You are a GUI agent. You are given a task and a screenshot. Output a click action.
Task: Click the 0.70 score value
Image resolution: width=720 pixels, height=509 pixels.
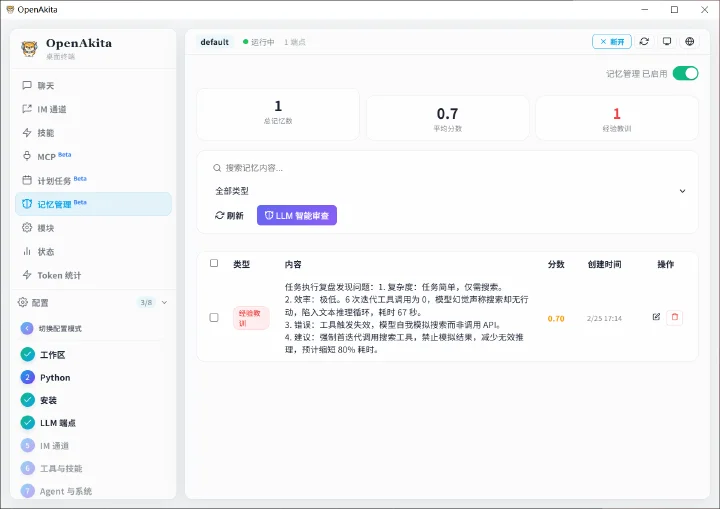[x=556, y=319]
